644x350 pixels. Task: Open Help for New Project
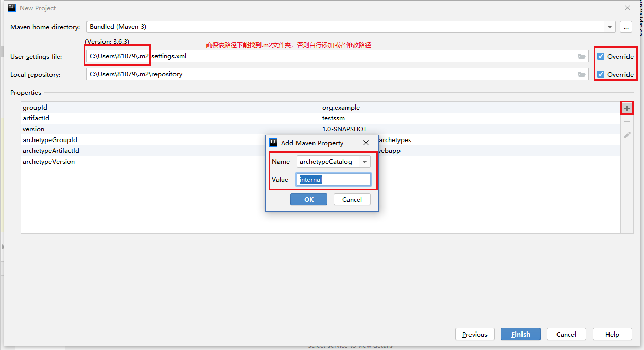coord(612,334)
